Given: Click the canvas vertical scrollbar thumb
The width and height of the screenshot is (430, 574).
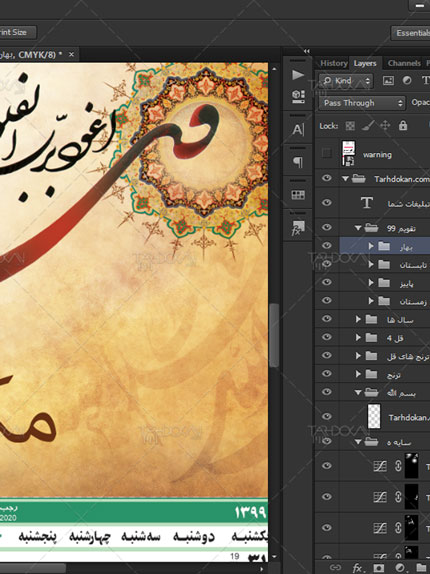Looking at the screenshot, I should 274,335.
